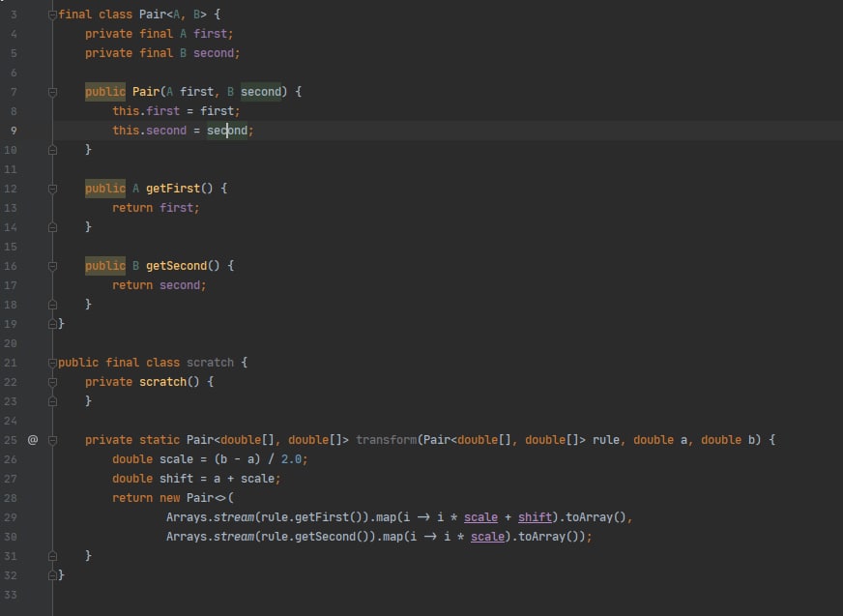This screenshot has width=843, height=616.
Task: Click the 'rule' parameter on line 25
Action: click(606, 440)
